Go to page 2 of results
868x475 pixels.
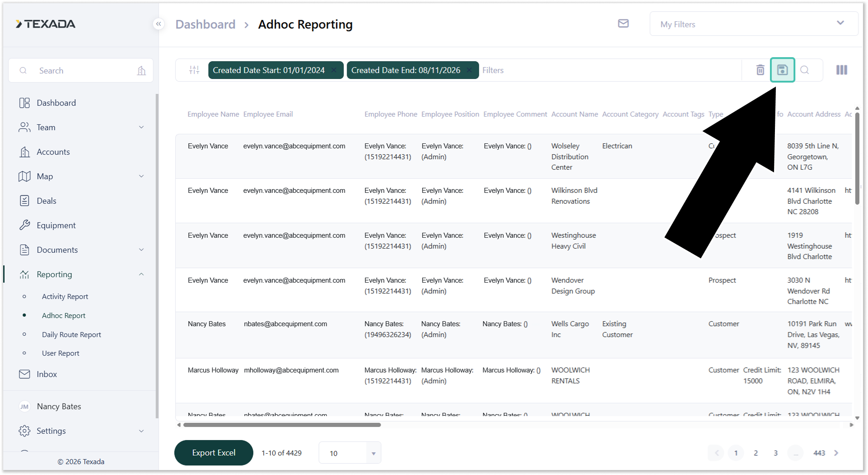click(x=755, y=453)
